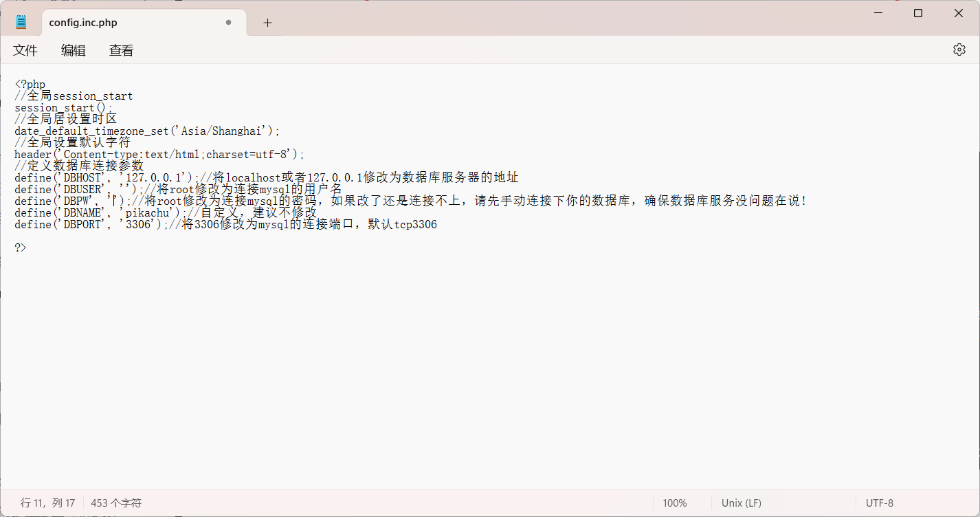Maximize the Notepad window
980x517 pixels.
pyautogui.click(x=918, y=13)
